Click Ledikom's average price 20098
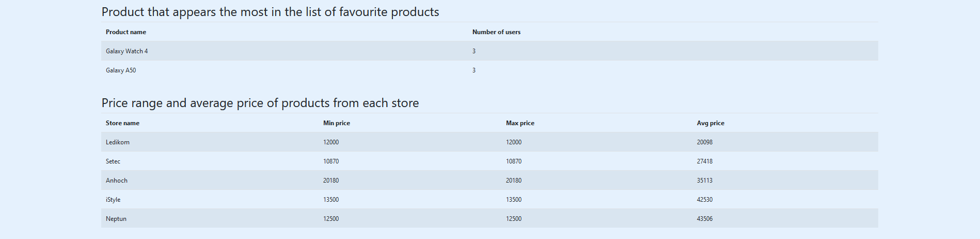The image size is (980, 239). pos(705,142)
